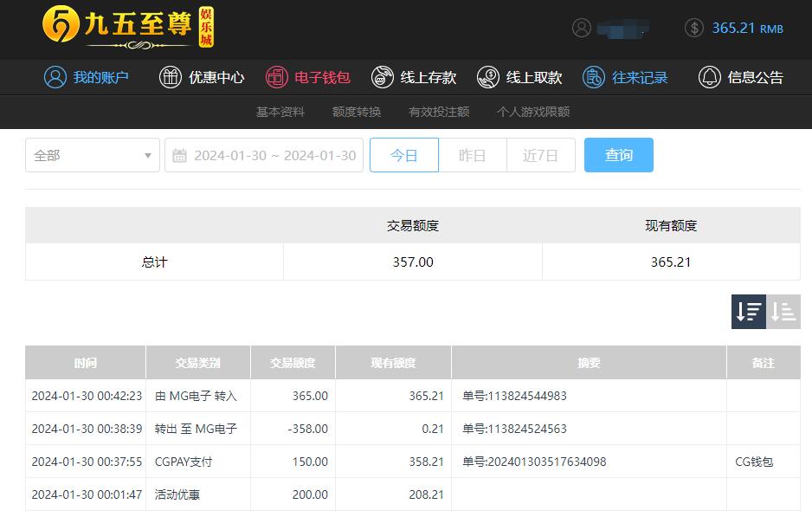
Task: Click the total 357.00 value
Action: (x=413, y=262)
